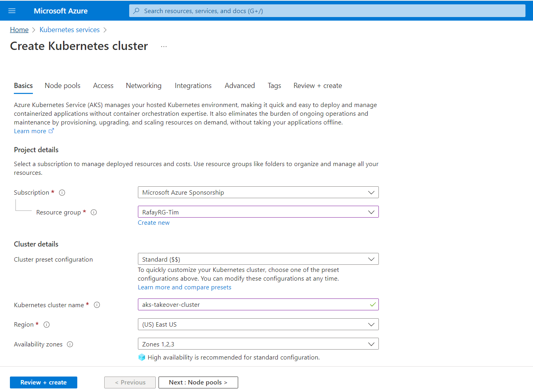The height and width of the screenshot is (392, 533).
Task: Click the Microsoft Azure logo text
Action: coord(61,11)
